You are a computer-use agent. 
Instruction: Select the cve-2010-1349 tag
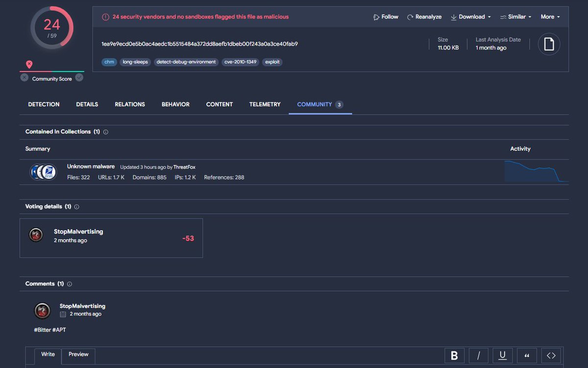point(240,62)
